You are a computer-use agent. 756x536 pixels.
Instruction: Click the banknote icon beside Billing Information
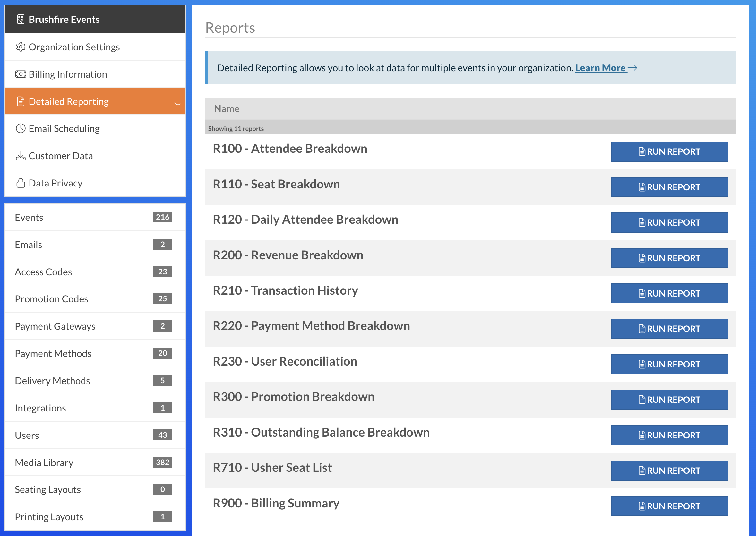coord(21,74)
